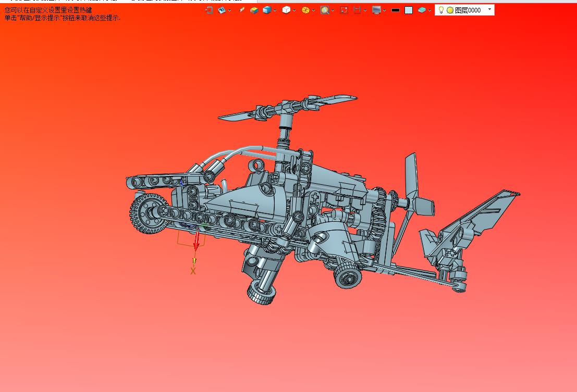
Task: Expand the monitor display dropdown arrow
Action: (x=384, y=10)
